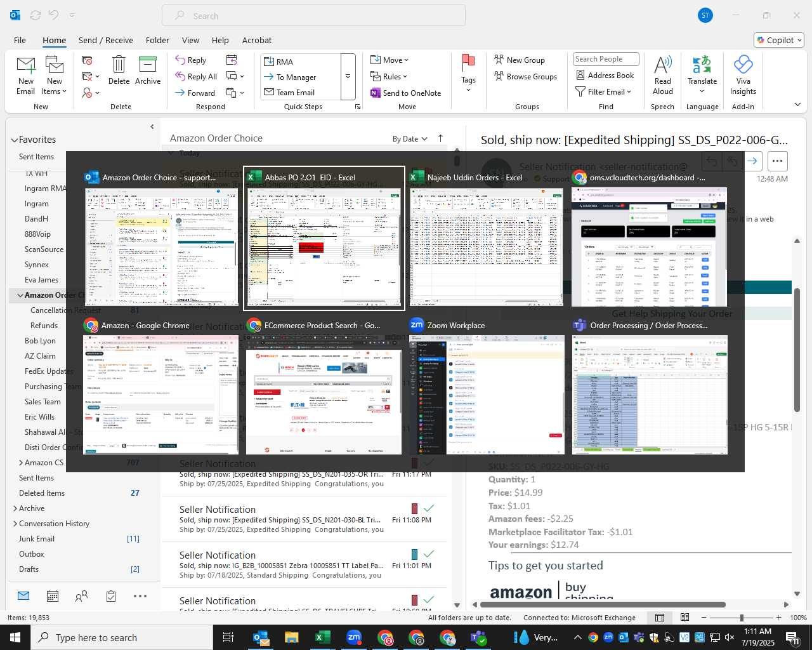This screenshot has width=812, height=650.
Task: Open Viva Insights add-in
Action: 743,75
